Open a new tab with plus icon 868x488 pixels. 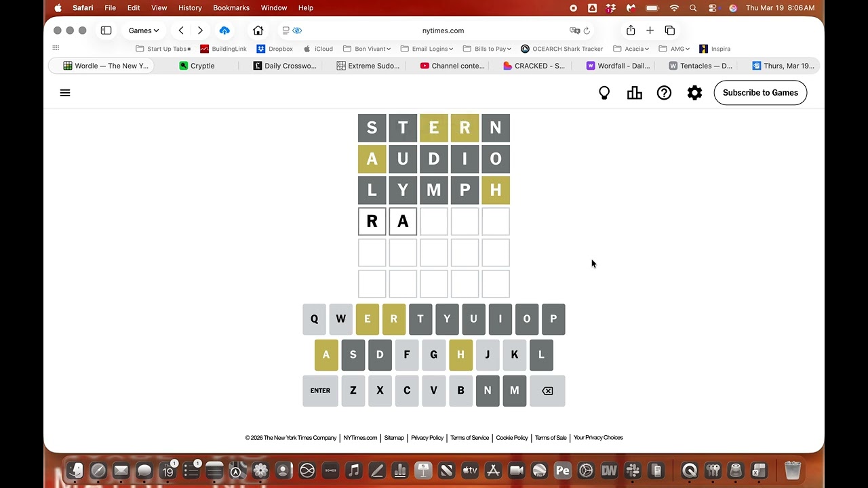[650, 30]
